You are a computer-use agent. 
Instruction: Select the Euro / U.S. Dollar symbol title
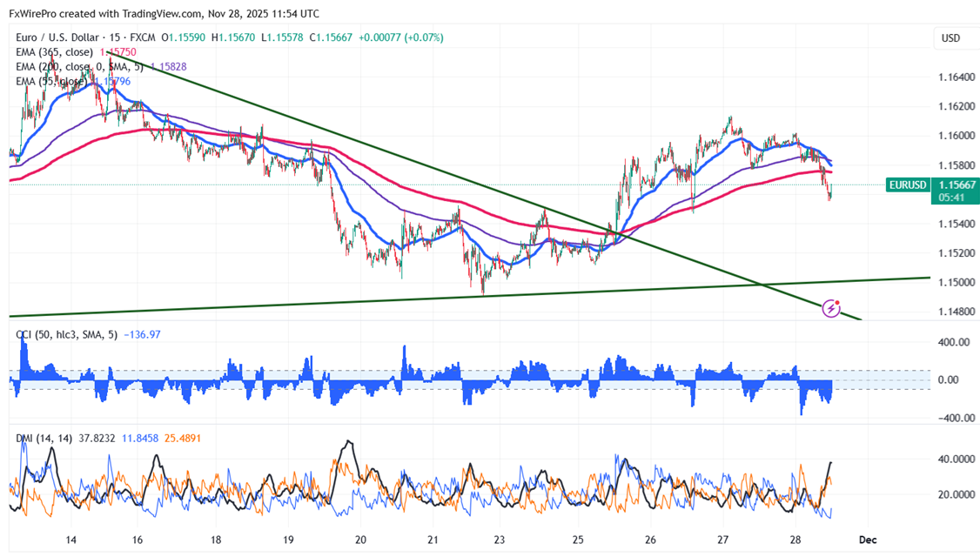click(57, 37)
